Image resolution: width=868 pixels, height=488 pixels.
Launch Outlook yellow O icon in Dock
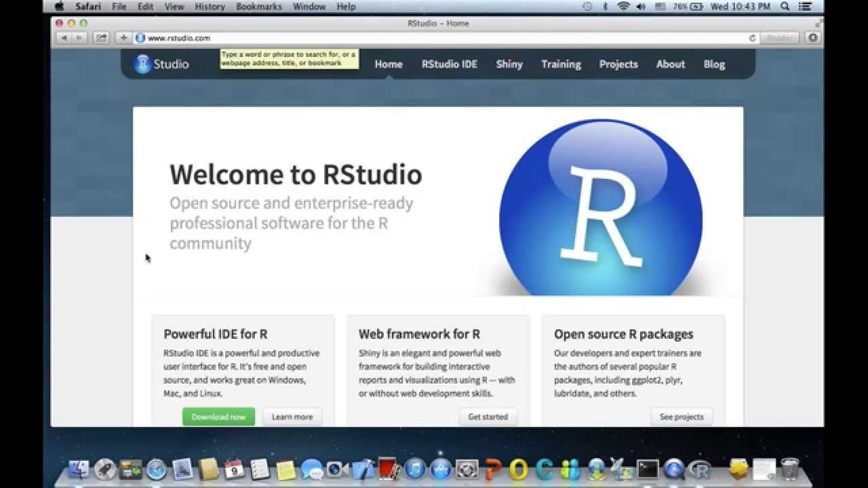pos(519,469)
